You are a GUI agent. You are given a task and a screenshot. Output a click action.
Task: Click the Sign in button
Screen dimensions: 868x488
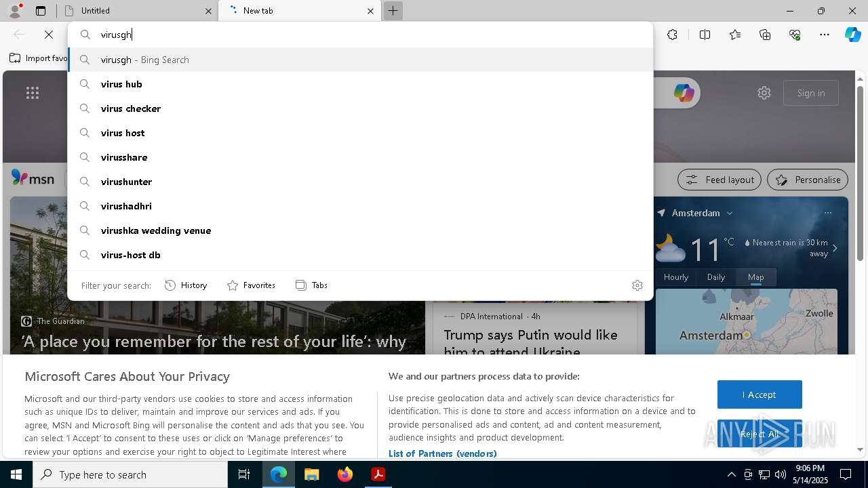(811, 93)
